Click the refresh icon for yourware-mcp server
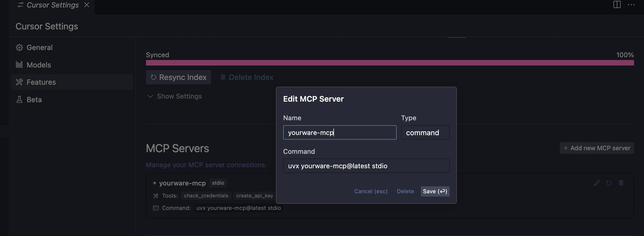644x236 pixels. click(x=609, y=183)
